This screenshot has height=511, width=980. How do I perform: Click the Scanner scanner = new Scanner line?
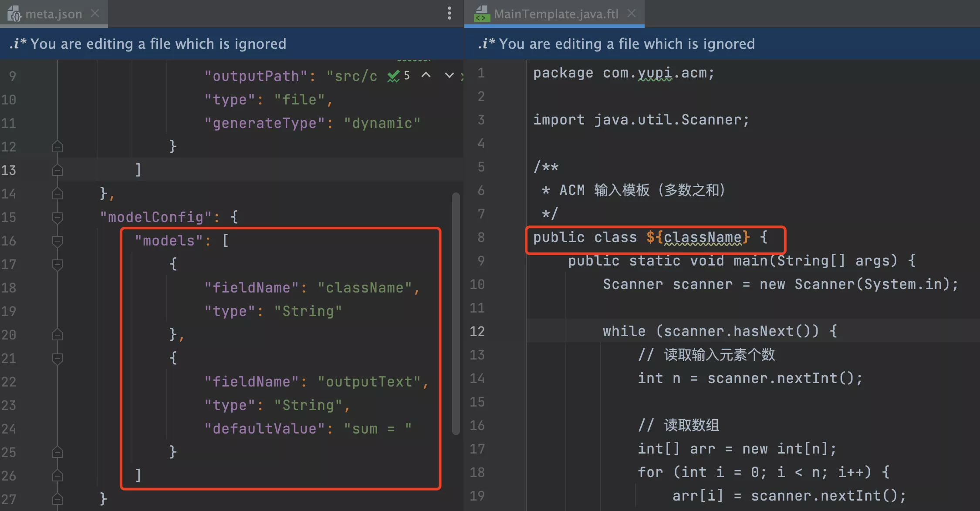(781, 284)
